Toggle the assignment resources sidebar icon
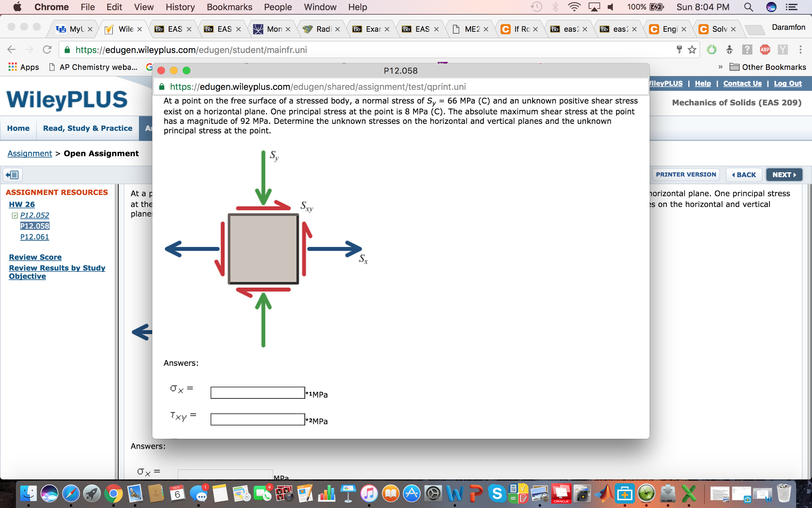Screen dimensions: 812x508 coord(13,175)
